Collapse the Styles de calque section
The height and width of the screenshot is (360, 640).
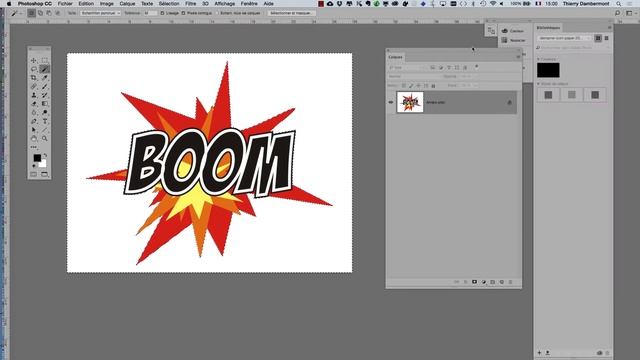[538, 84]
